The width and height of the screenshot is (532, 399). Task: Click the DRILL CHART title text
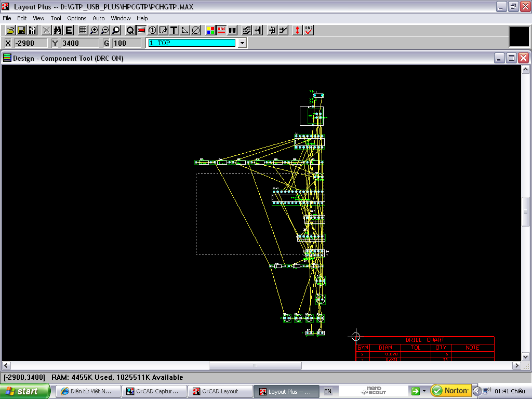point(425,340)
